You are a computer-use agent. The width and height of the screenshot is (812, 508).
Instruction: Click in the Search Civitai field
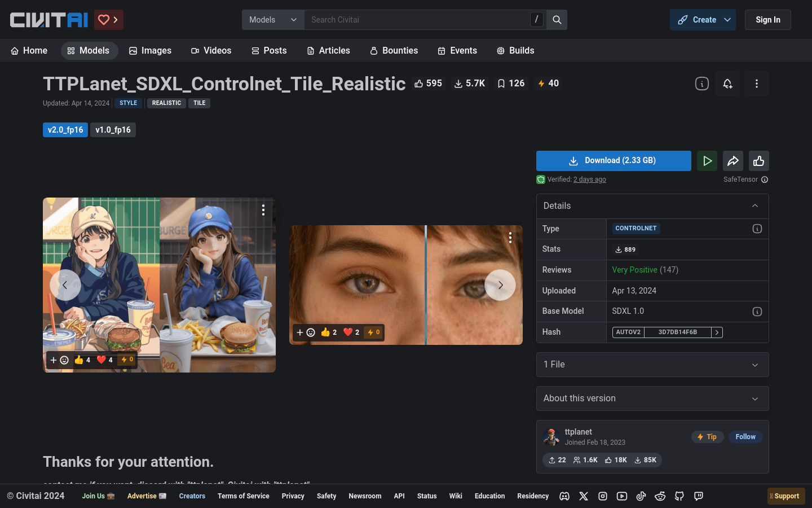417,20
